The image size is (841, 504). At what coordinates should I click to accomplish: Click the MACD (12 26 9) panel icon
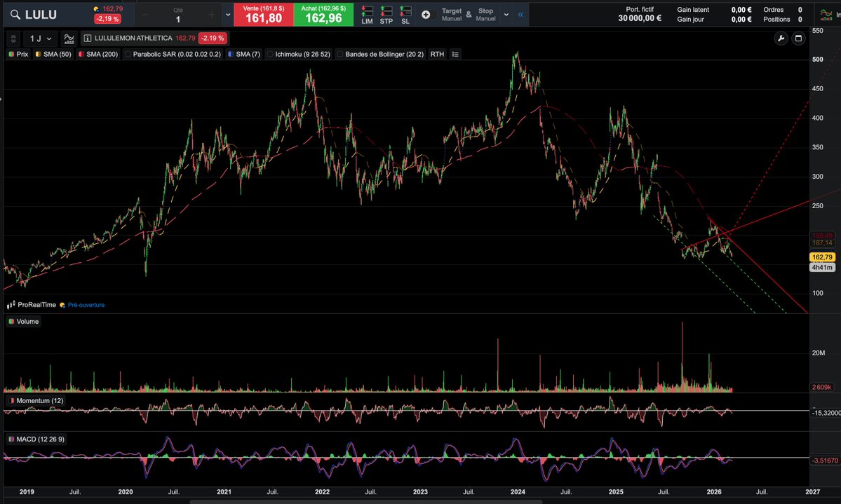11,439
